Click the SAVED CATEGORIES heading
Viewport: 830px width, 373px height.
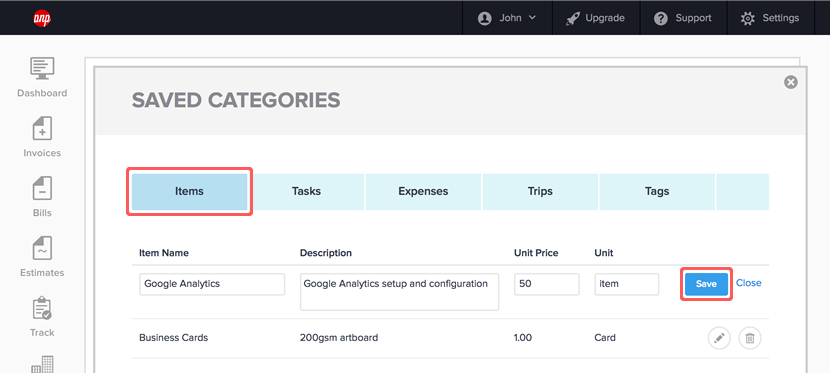click(x=236, y=100)
